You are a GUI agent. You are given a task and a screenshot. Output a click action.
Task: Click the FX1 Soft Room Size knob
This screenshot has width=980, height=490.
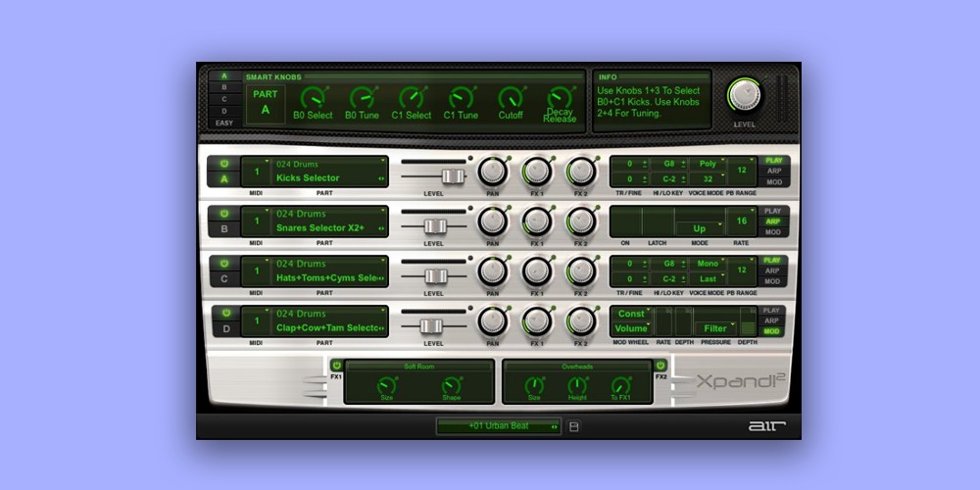point(386,387)
